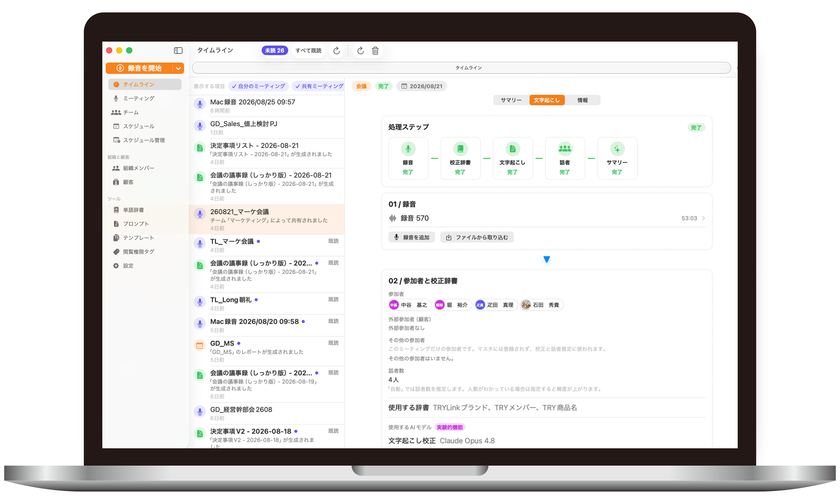Open 閲覧権限タグ via the tag icon
This screenshot has height=504, width=840.
[x=116, y=252]
